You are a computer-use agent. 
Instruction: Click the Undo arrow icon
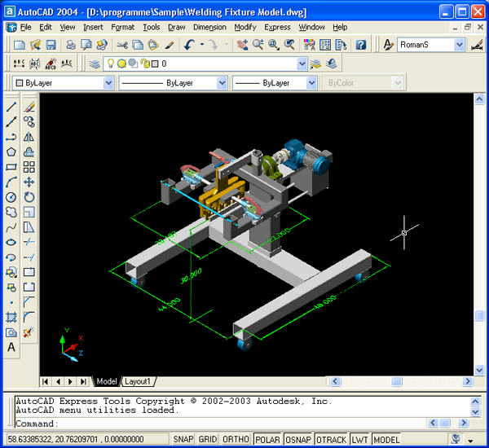pos(189,45)
